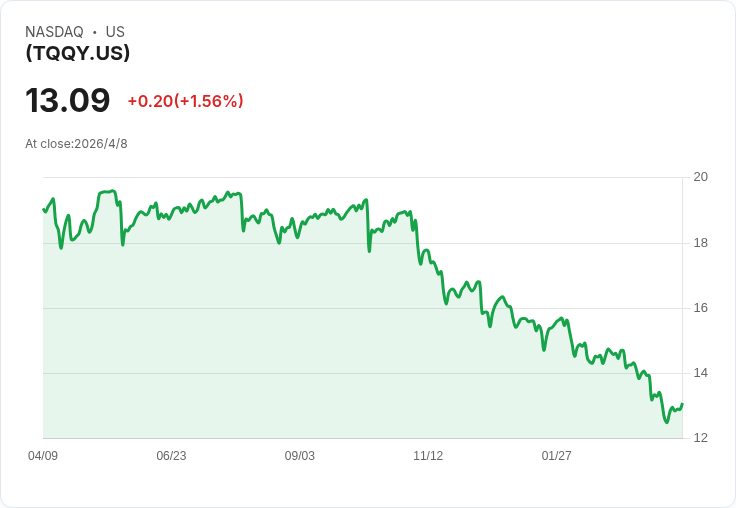The height and width of the screenshot is (508, 736).
Task: Select the 01/27 date on the time axis
Action: coord(557,456)
